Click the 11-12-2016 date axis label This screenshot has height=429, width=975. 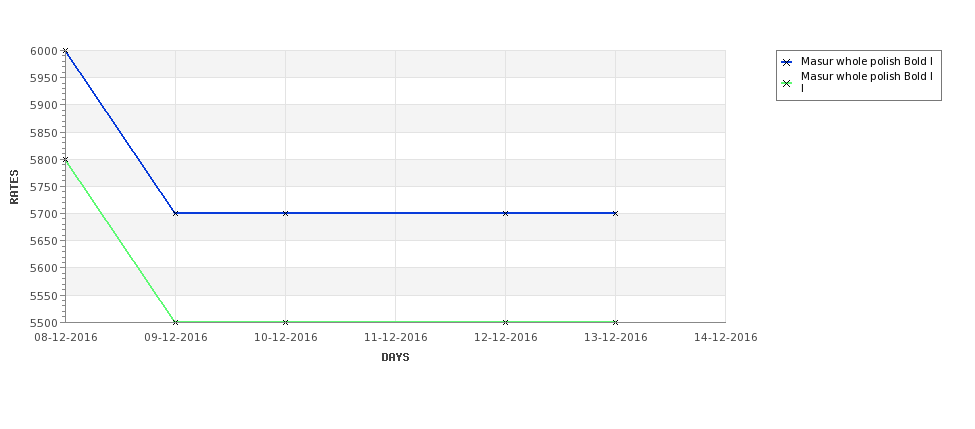(x=395, y=338)
